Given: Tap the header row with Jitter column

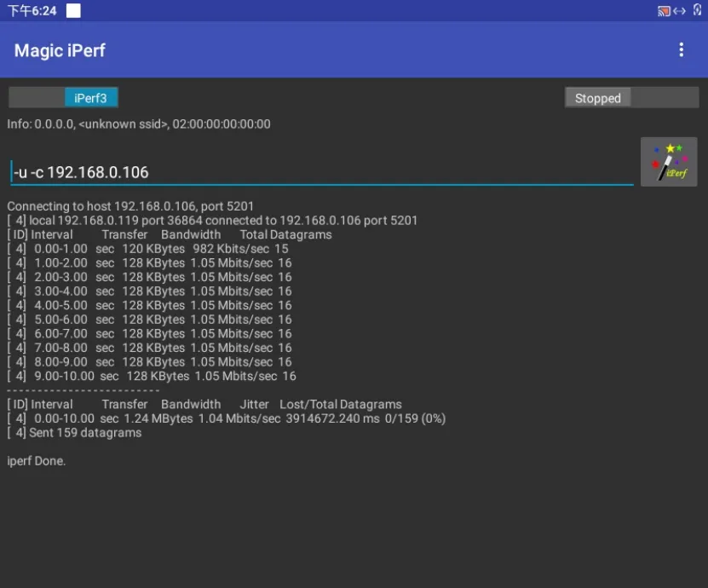Looking at the screenshot, I should point(204,405).
